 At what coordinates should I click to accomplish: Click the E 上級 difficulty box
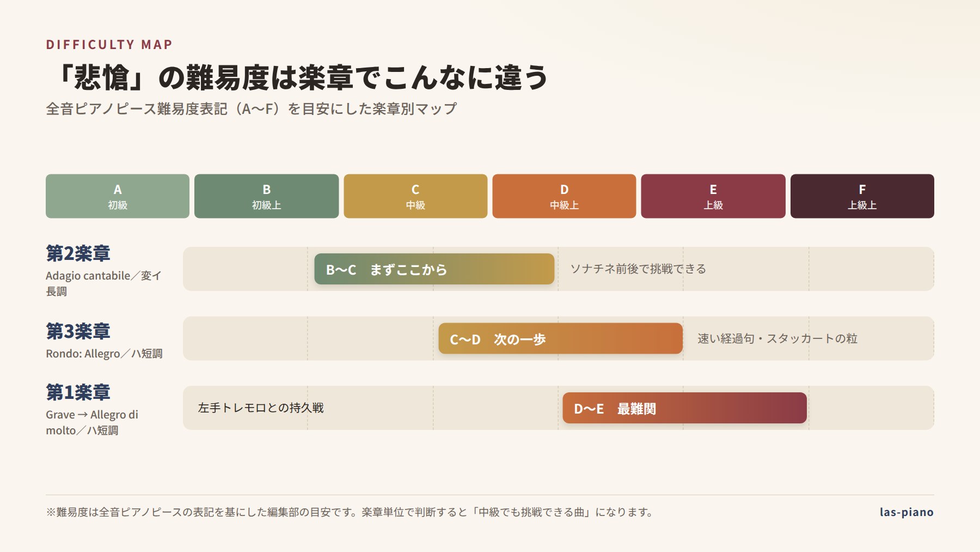[x=713, y=196]
